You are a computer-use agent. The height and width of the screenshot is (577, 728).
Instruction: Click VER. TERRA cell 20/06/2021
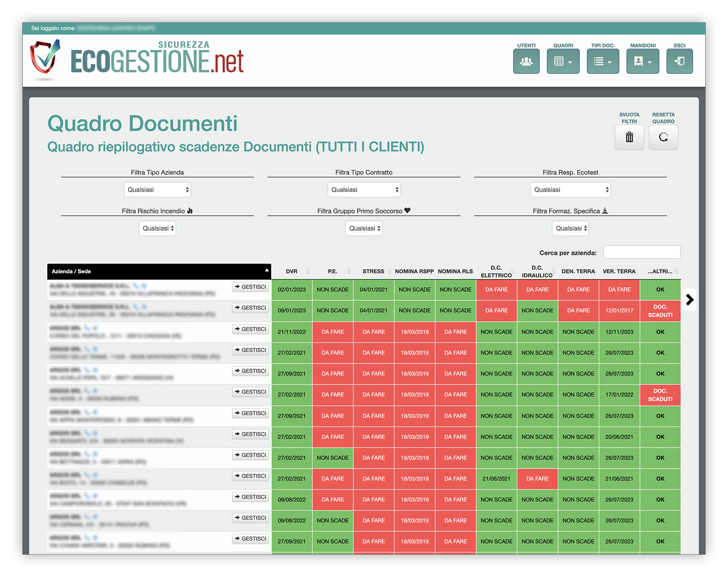click(619, 437)
